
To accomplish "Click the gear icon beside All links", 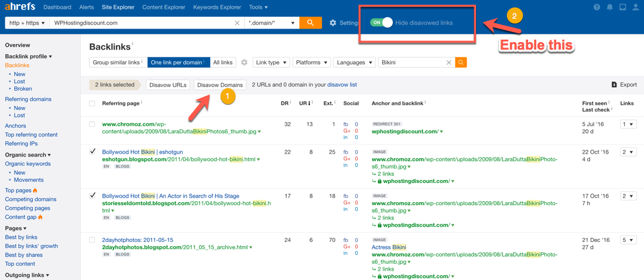I will pos(244,63).
